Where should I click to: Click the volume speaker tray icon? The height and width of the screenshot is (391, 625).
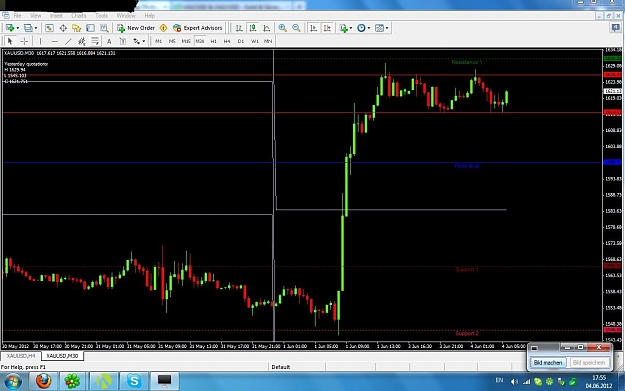coord(514,381)
